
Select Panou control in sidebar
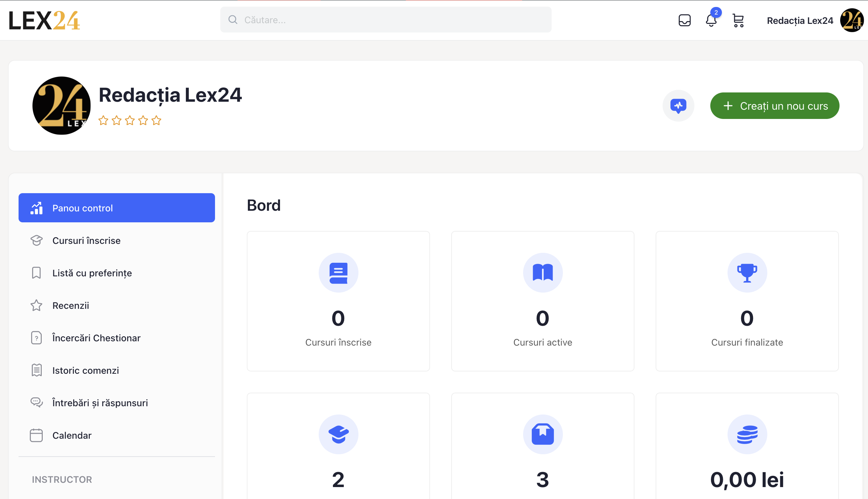117,208
